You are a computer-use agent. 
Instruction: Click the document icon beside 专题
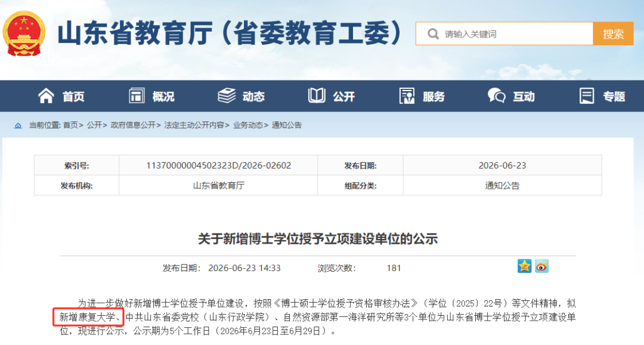click(x=587, y=96)
